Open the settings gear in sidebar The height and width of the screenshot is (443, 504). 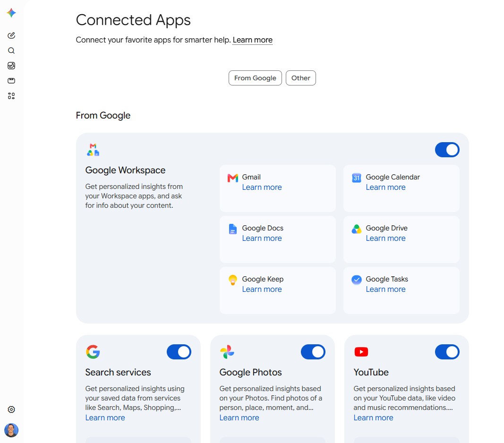tap(11, 409)
